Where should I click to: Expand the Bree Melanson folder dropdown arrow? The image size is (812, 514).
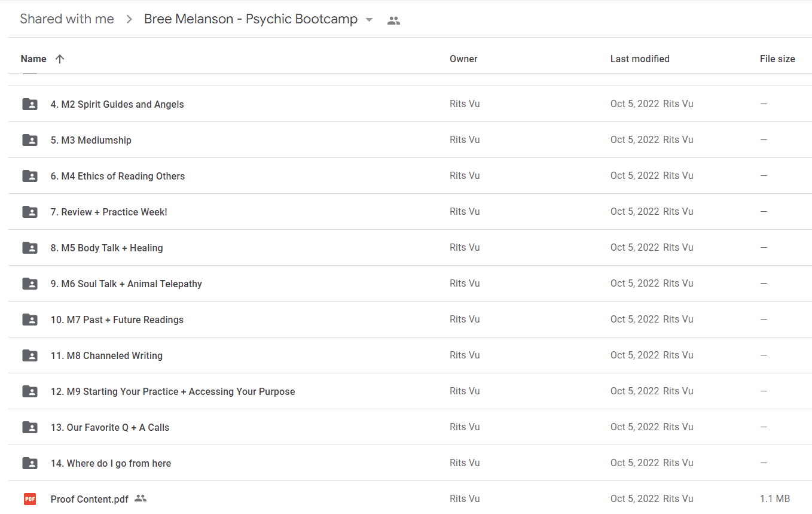[369, 20]
